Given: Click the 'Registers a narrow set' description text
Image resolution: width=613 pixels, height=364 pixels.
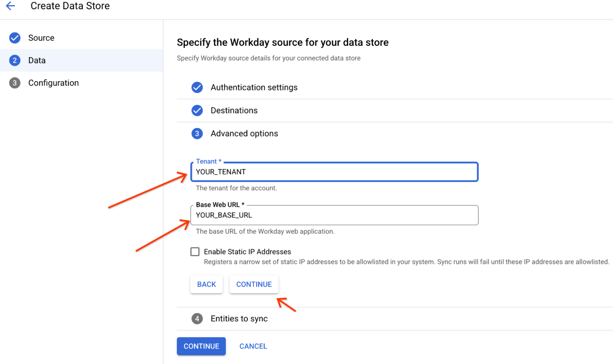Looking at the screenshot, I should [407, 262].
